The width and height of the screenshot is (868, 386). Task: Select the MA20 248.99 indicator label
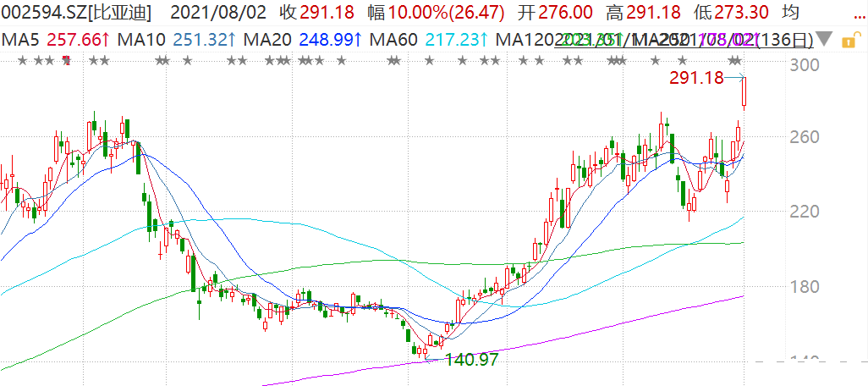pyautogui.click(x=305, y=40)
